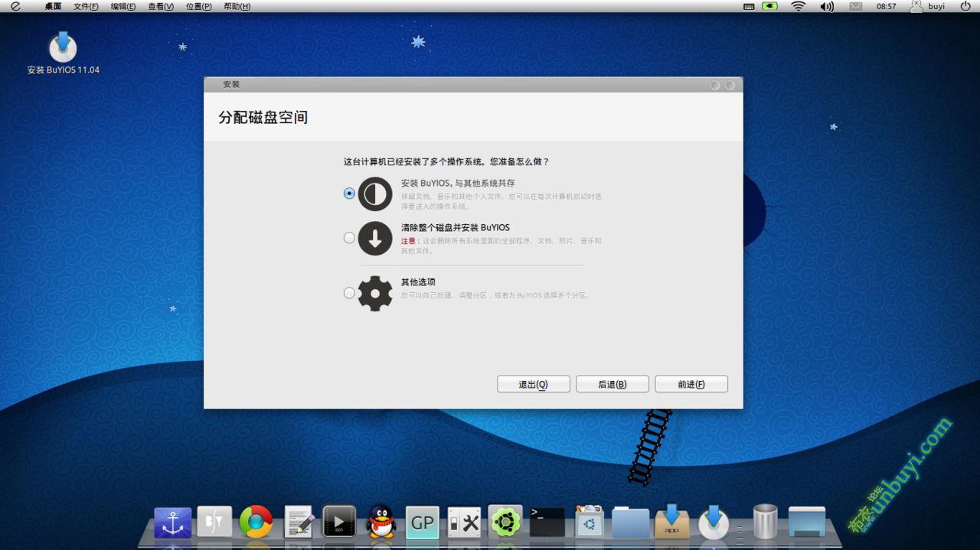Open the anchor dock app

pos(173,522)
